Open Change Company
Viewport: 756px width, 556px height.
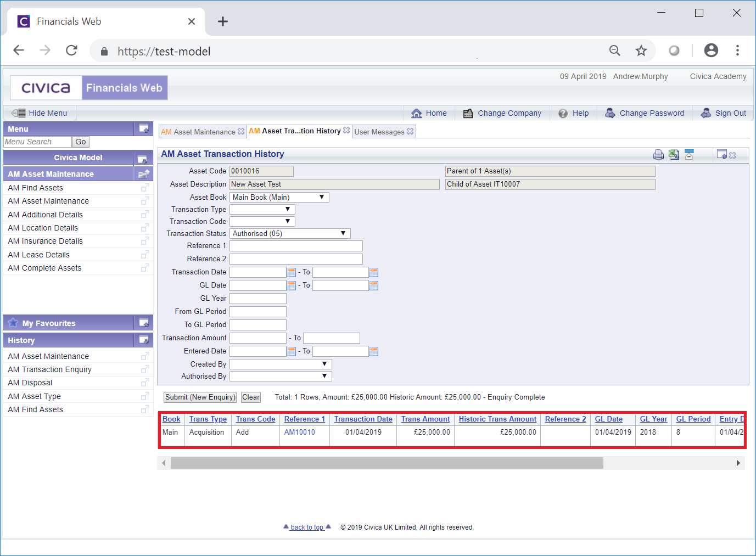502,113
